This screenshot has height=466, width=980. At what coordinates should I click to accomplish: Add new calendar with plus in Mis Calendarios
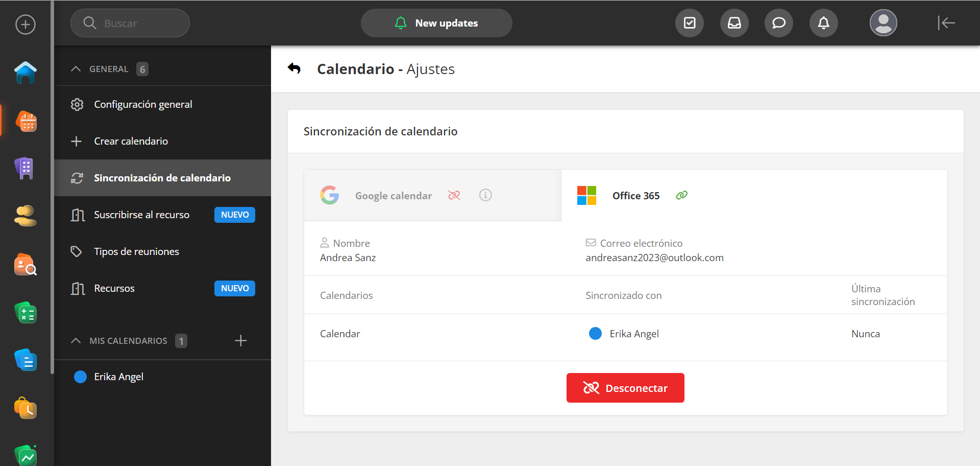point(240,341)
